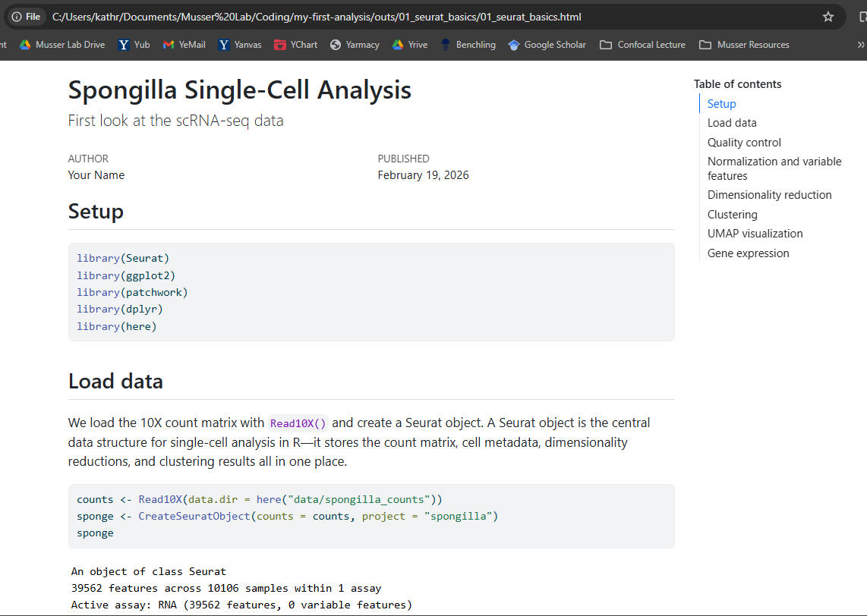The height and width of the screenshot is (616, 867).
Task: Open the Musser Lab Drive bookmark
Action: (x=62, y=45)
